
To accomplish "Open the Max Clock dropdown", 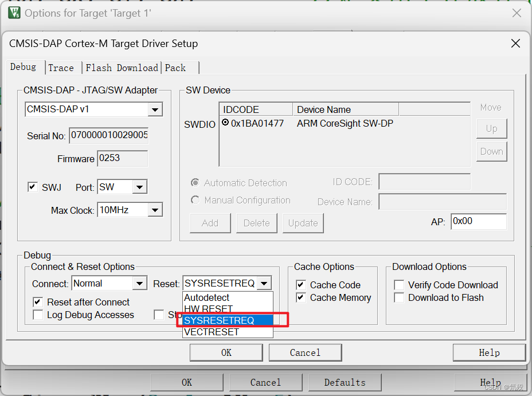I will pyautogui.click(x=155, y=210).
